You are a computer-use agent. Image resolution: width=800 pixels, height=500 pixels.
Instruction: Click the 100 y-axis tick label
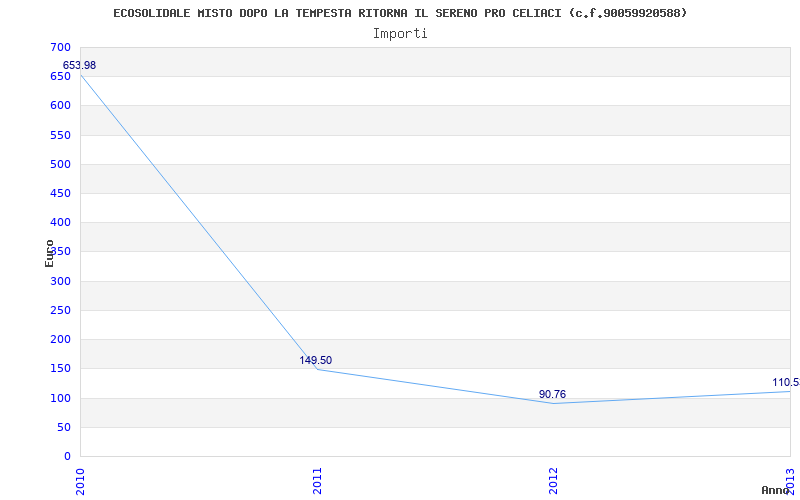click(60, 398)
